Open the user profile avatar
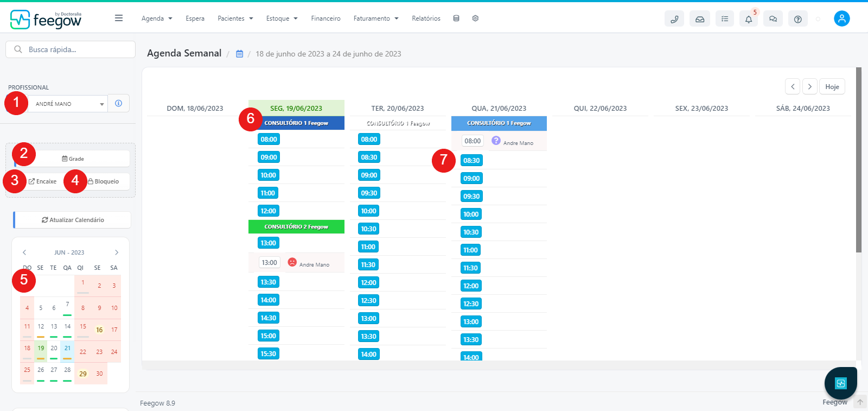Image resolution: width=868 pixels, height=411 pixels. [x=842, y=18]
